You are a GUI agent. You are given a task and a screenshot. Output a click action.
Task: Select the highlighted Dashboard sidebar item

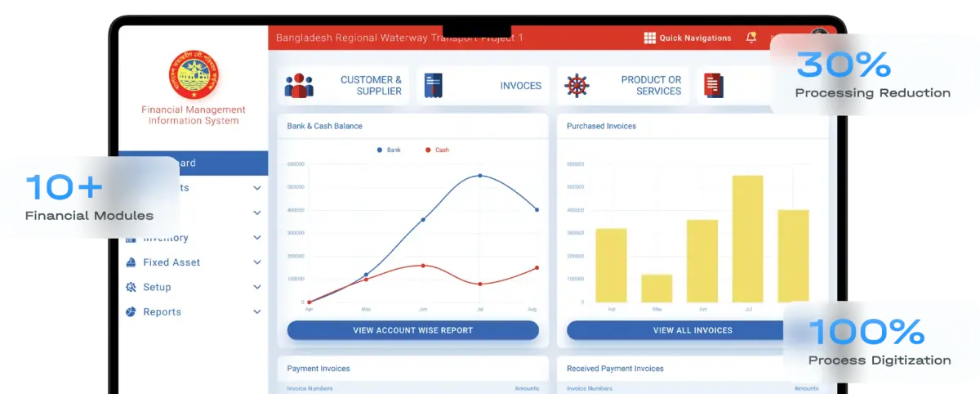tap(194, 163)
